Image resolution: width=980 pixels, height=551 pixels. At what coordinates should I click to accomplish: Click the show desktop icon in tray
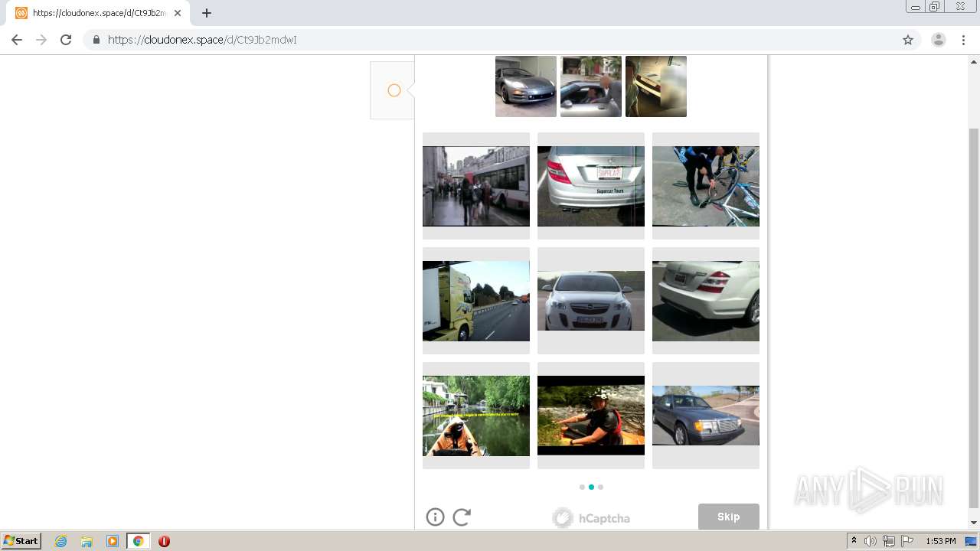pyautogui.click(x=972, y=541)
